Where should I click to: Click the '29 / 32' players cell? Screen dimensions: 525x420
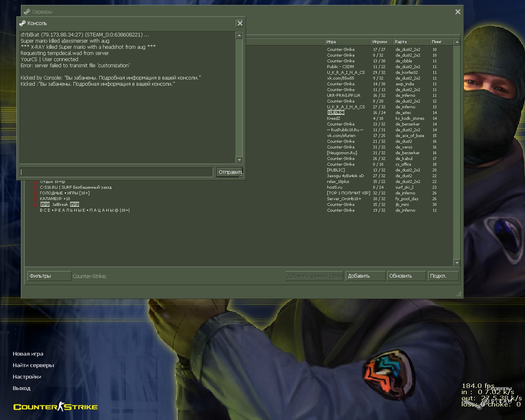(379, 73)
